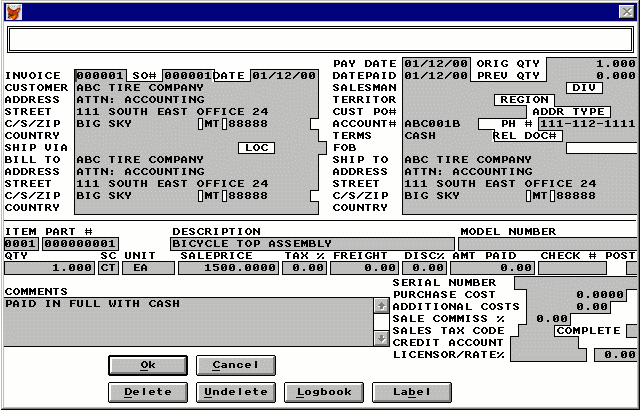Click the SERIAL NUMBER field

pos(576,283)
